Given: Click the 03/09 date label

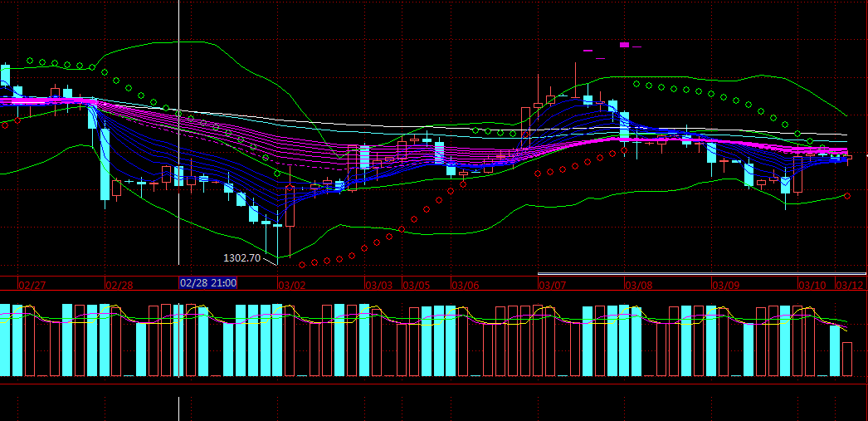Looking at the screenshot, I should [726, 286].
